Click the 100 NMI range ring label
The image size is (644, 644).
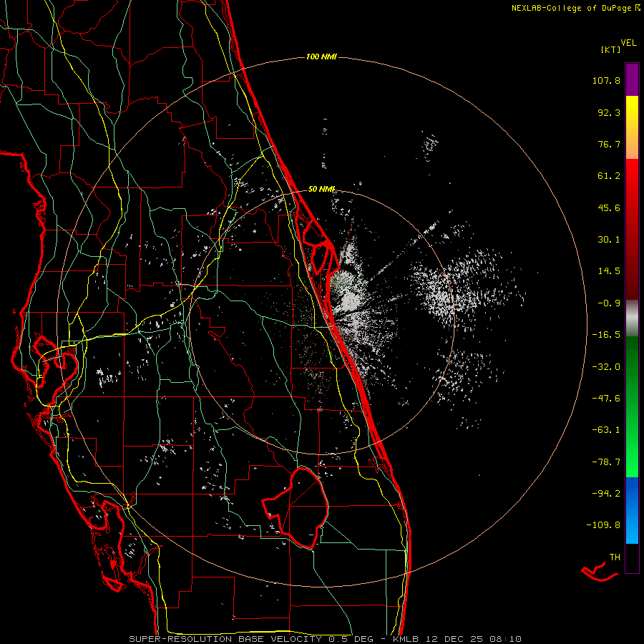pos(321,57)
